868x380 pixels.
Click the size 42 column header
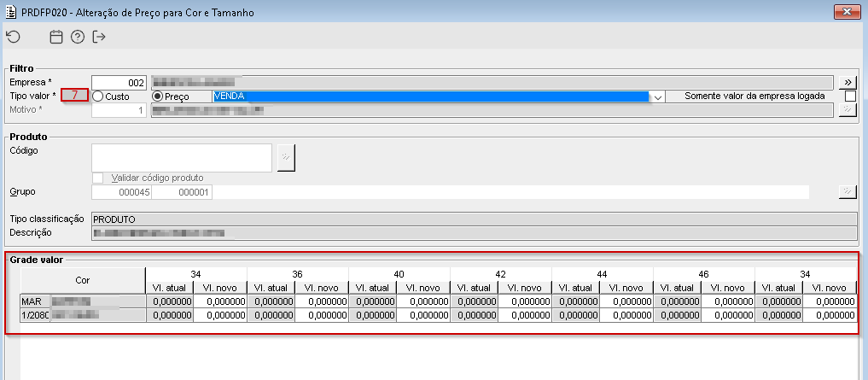tap(501, 273)
